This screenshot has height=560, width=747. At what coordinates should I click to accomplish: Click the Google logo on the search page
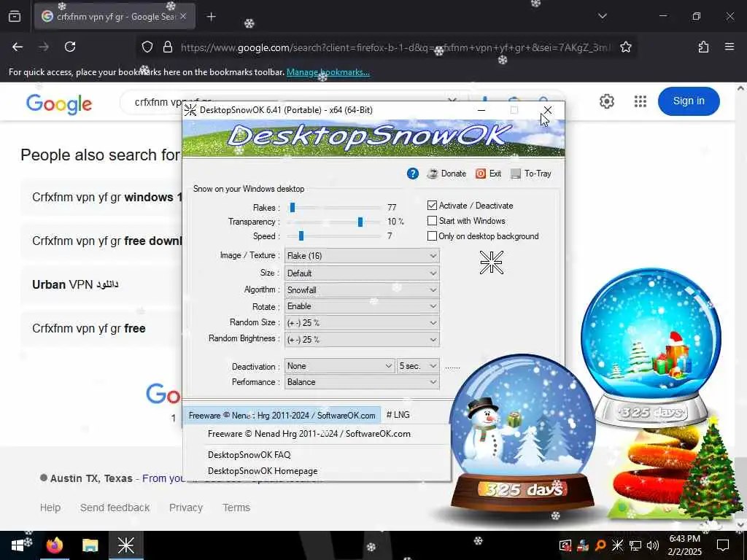point(59,104)
